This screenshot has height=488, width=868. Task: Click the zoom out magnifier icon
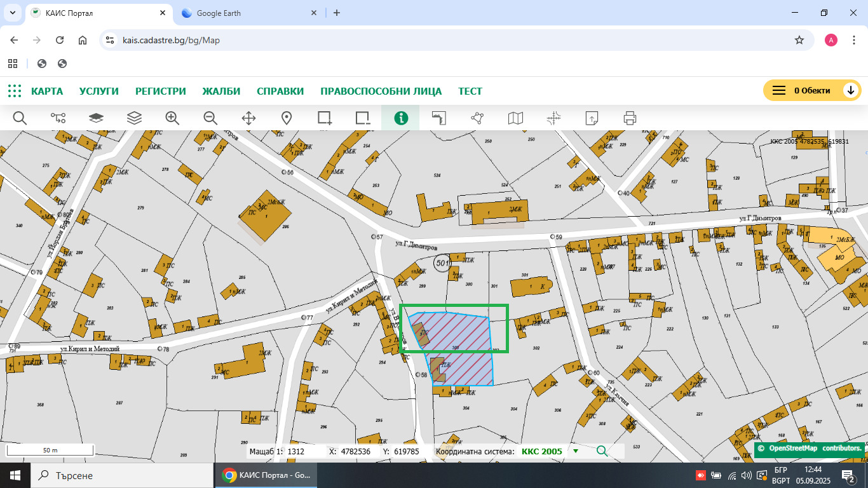click(x=210, y=118)
